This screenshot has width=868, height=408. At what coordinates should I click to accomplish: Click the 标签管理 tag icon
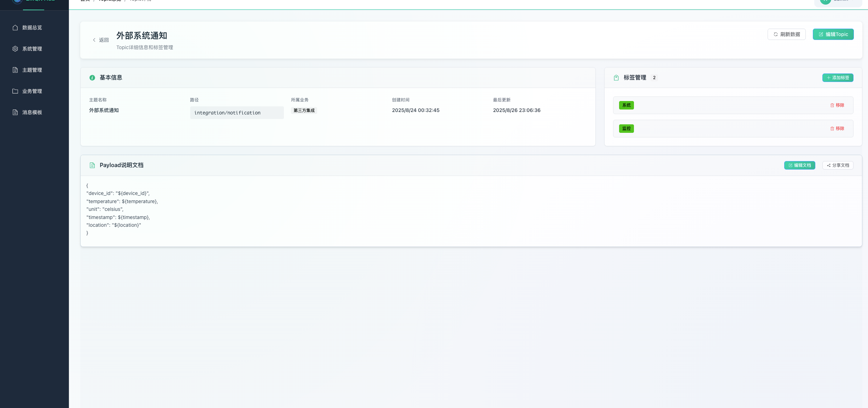(616, 78)
